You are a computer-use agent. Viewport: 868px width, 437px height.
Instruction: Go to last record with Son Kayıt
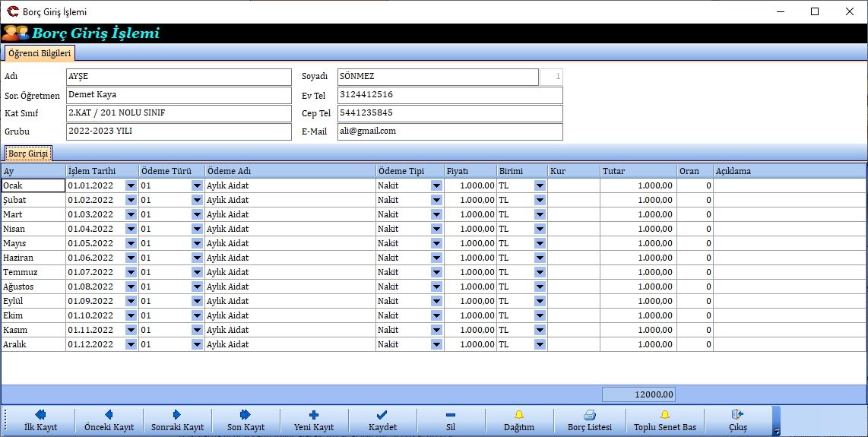246,420
